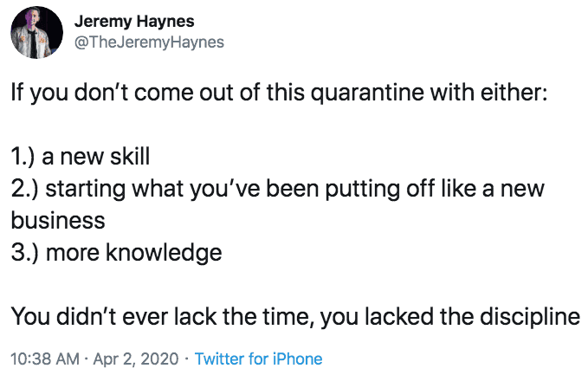Click the word 'business' in the tweet
Viewport: 588px width, 375px height.
[x=58, y=221]
